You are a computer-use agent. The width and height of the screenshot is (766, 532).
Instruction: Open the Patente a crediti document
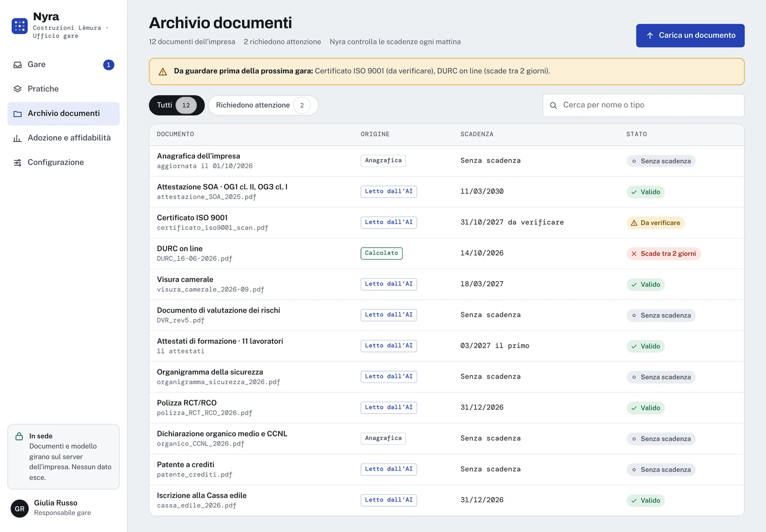click(447, 470)
